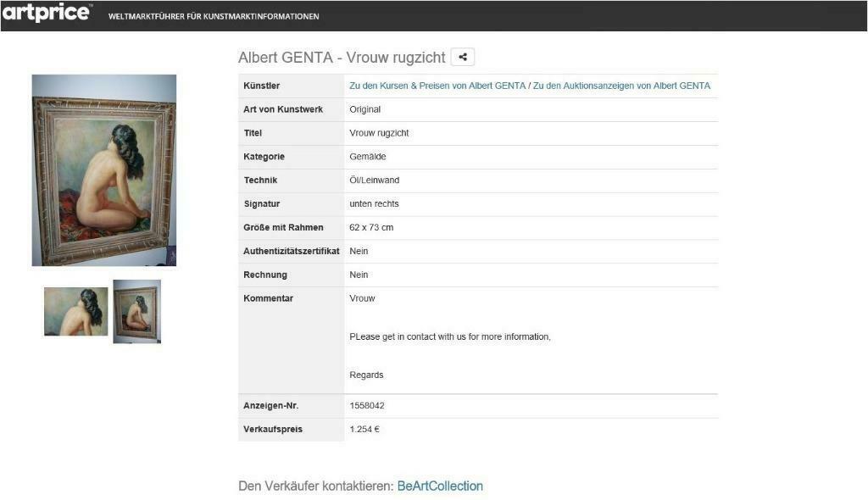Click the heading 'Albert GENTA - Vrouw rugzicht'

(342, 58)
